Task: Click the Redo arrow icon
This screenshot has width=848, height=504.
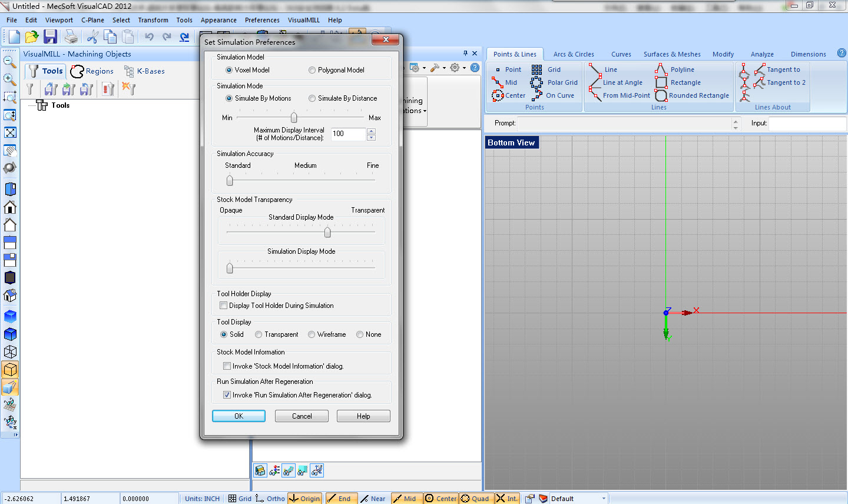Action: tap(167, 37)
